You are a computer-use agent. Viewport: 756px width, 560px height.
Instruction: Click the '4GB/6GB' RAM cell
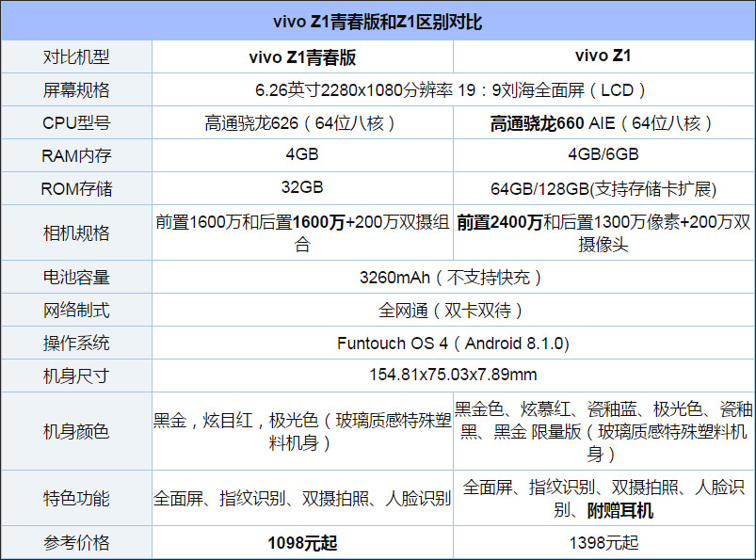pyautogui.click(x=603, y=154)
